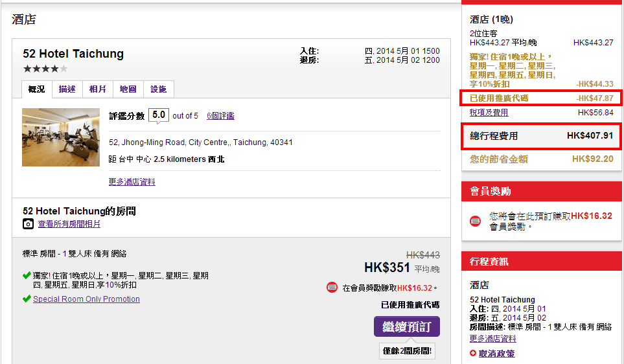Click rewards icon next to 在會員獎勵賺取 text
This screenshot has height=364, width=624.
coord(332,287)
